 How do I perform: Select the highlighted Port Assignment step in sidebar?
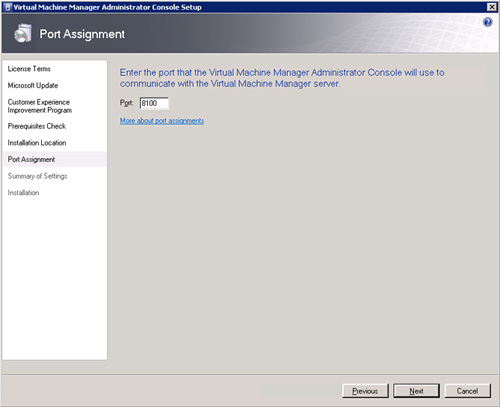tap(54, 159)
